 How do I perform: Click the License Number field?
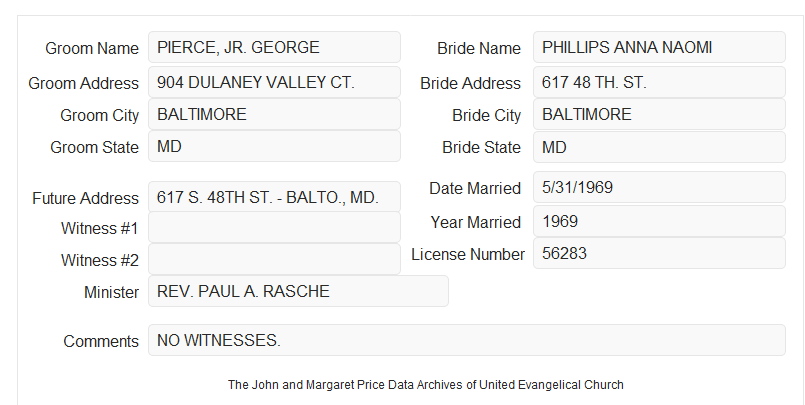659,253
